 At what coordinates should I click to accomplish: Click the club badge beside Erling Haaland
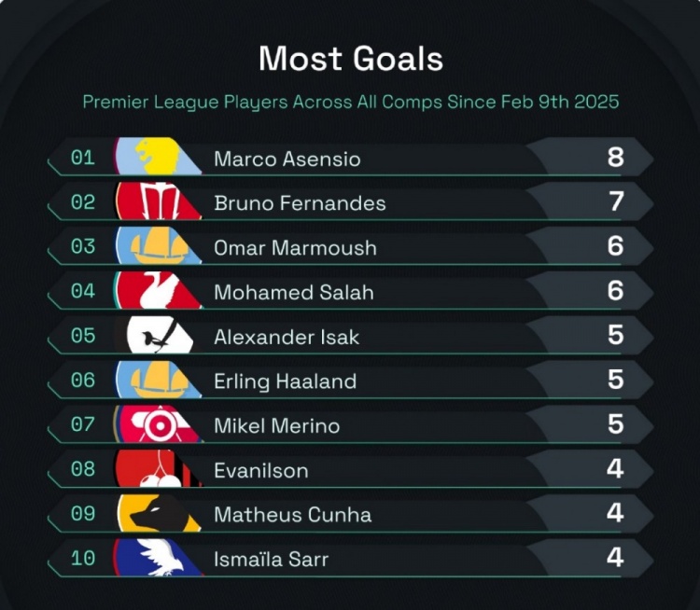coord(157,381)
